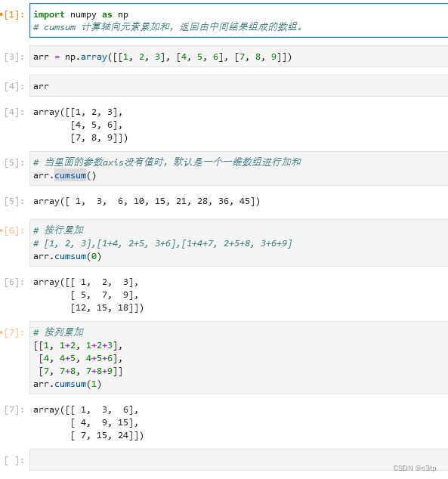448x479 pixels.
Task: Click input cell 4 containing arr
Action: [x=239, y=86]
